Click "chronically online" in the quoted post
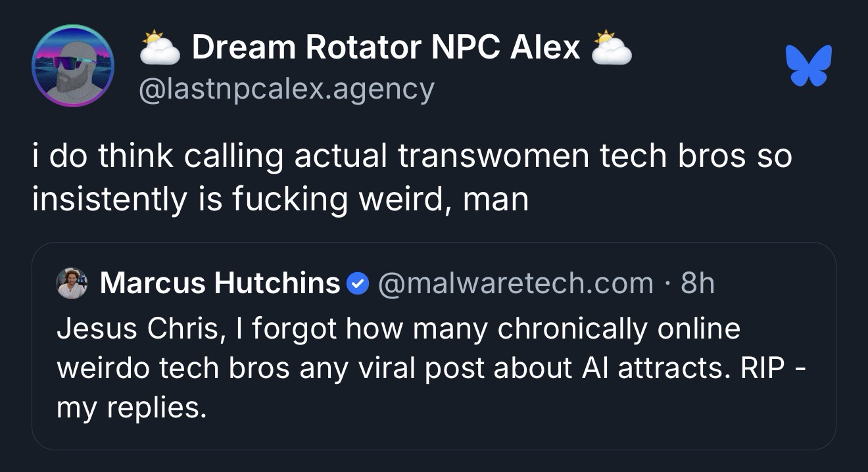Image resolution: width=868 pixels, height=472 pixels. [619, 327]
